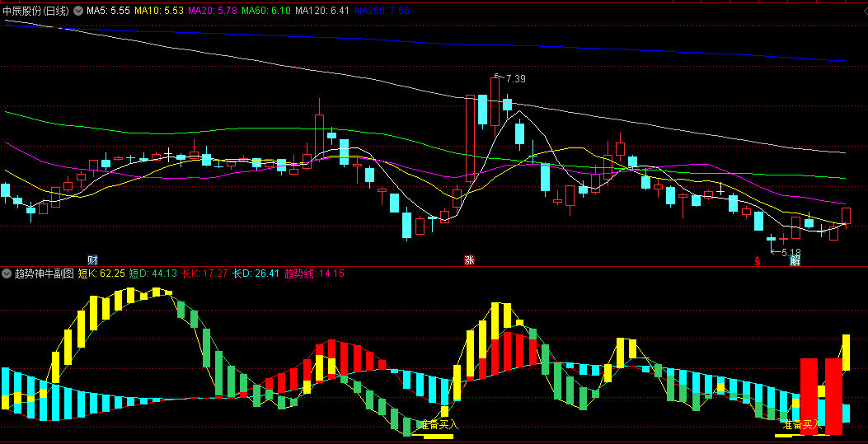The image size is (868, 444).
Task: Select the 长K: 17.27 value label
Action: [x=204, y=273]
